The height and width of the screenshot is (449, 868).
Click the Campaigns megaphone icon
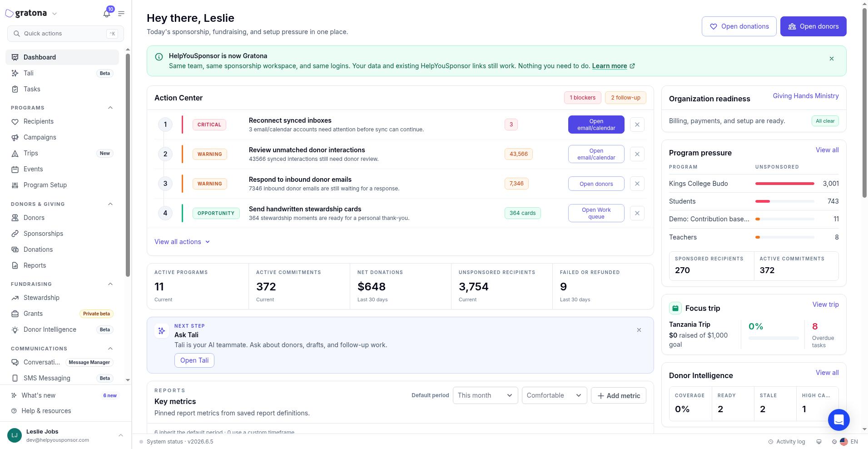(15, 137)
